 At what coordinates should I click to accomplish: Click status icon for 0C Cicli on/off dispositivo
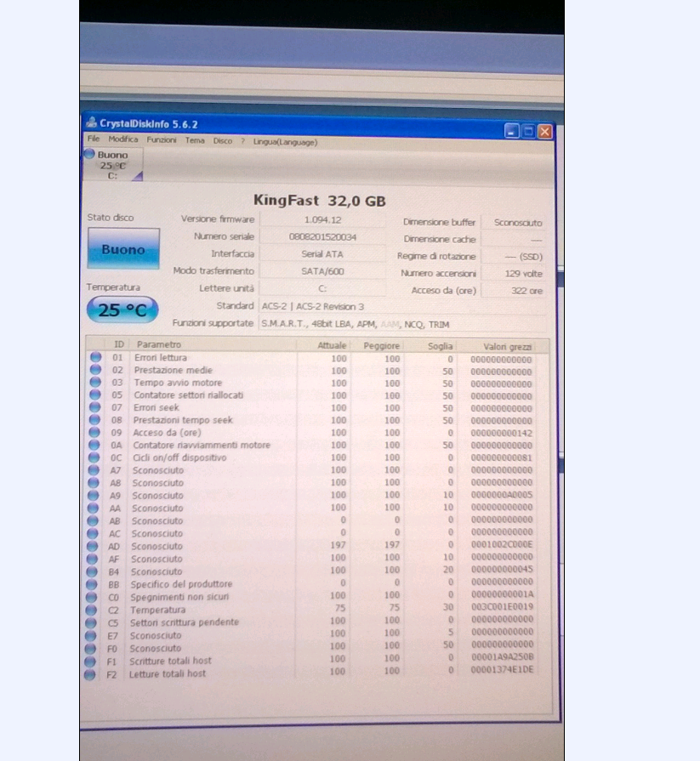94,457
